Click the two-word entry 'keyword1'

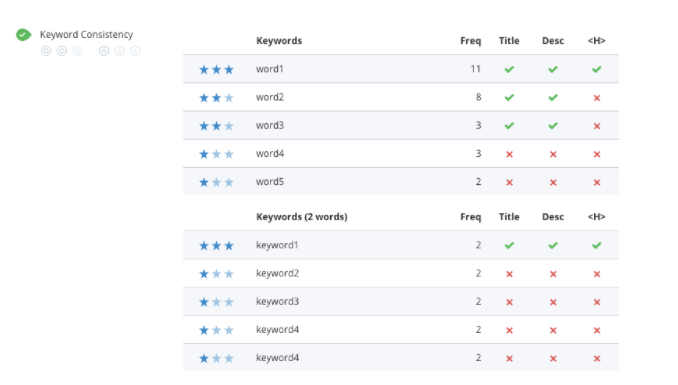[x=277, y=245]
